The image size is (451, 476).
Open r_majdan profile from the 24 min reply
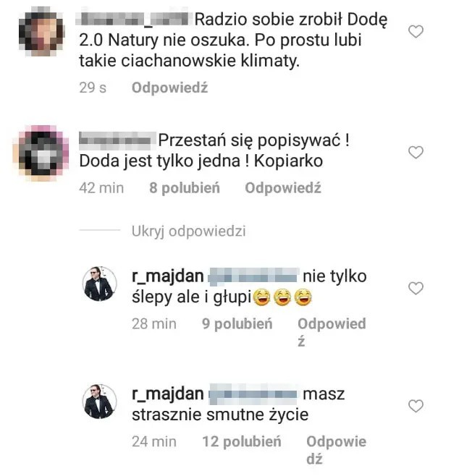(168, 394)
